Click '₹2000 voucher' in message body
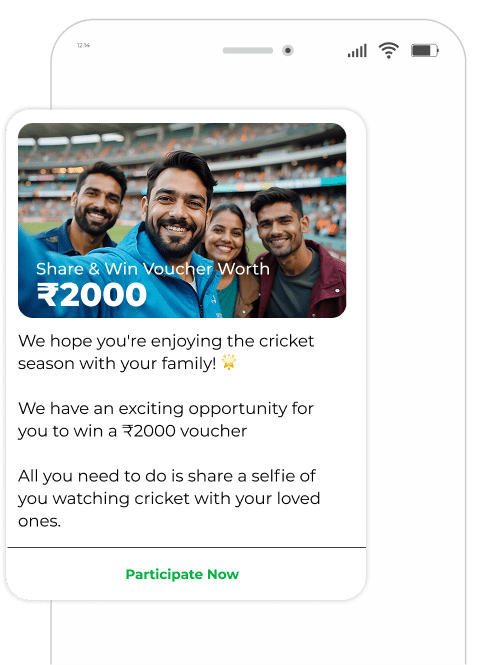 tap(184, 431)
